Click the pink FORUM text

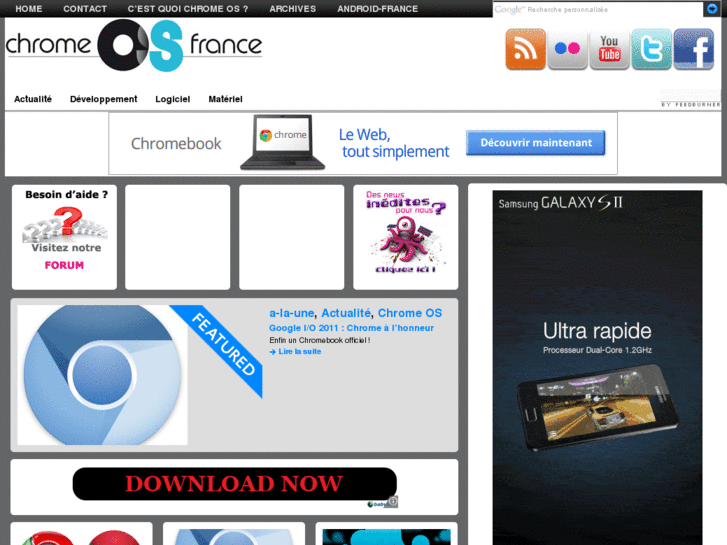64,265
